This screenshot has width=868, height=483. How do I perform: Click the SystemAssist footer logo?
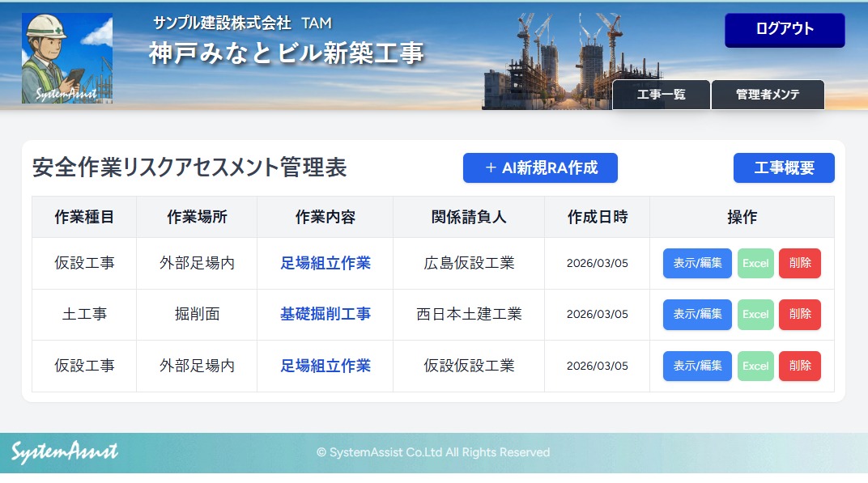(x=65, y=451)
